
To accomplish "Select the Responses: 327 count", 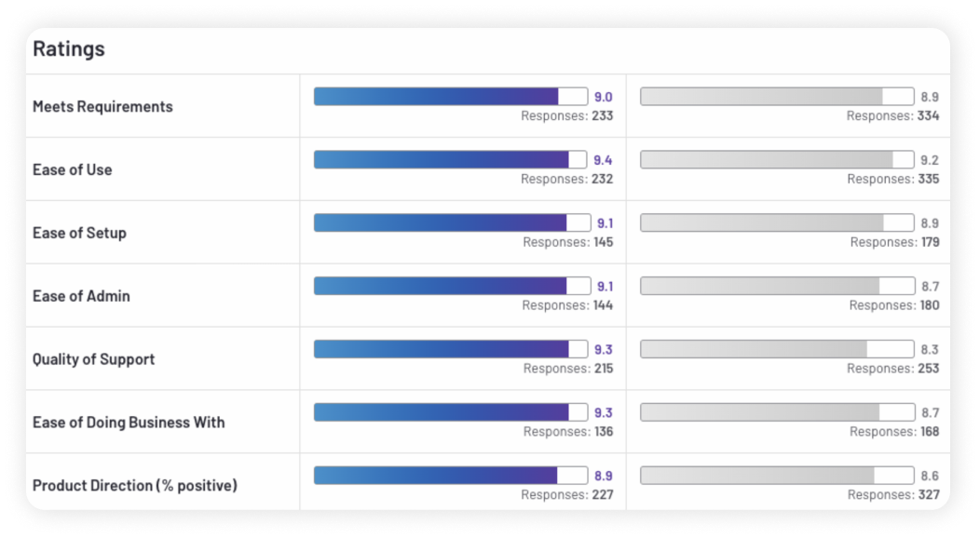I will (892, 495).
